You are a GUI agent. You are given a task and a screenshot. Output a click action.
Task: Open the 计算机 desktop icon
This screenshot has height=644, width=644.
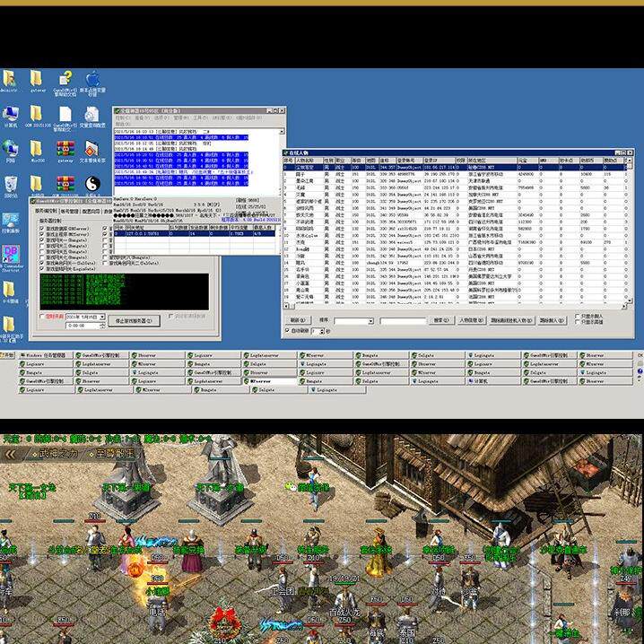10,117
